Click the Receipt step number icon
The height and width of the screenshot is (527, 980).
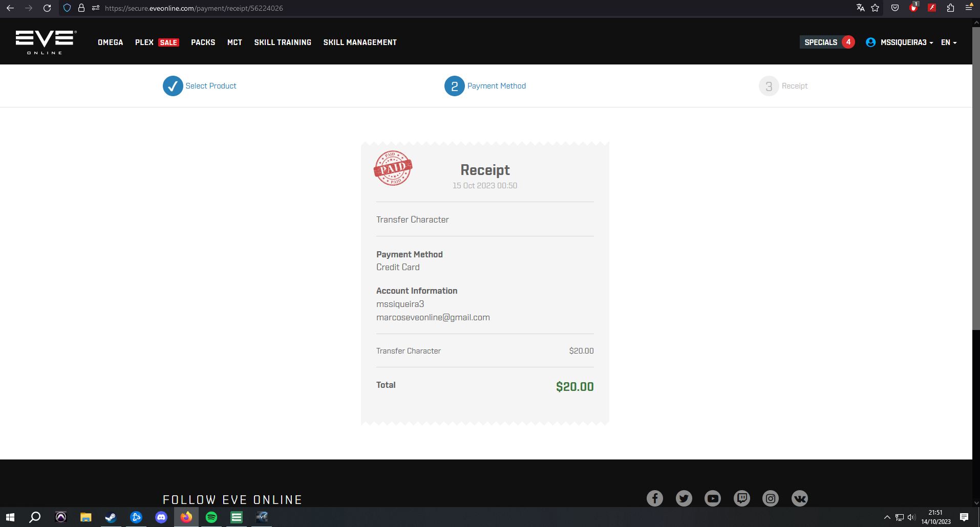click(x=769, y=86)
